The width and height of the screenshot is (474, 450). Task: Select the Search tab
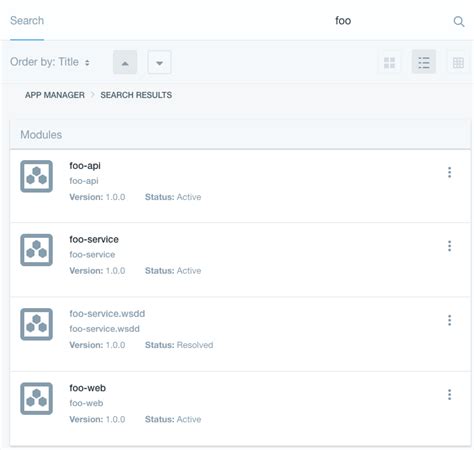pos(27,21)
